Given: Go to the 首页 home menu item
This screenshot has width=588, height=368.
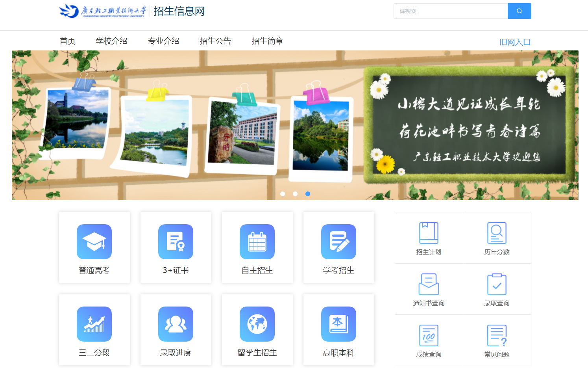Looking at the screenshot, I should [x=67, y=41].
